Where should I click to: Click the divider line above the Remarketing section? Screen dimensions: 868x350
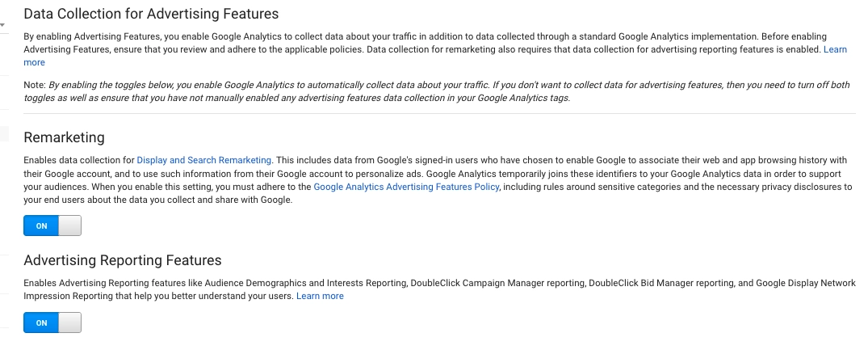[439, 113]
